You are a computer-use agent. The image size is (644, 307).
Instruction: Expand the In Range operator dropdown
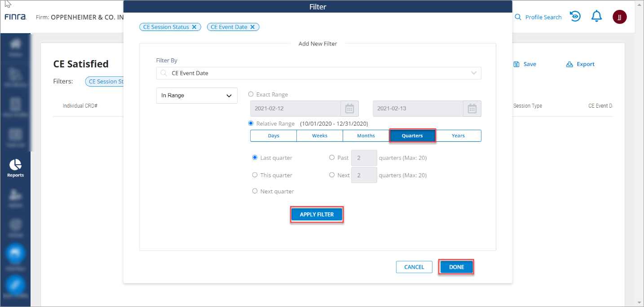[197, 96]
